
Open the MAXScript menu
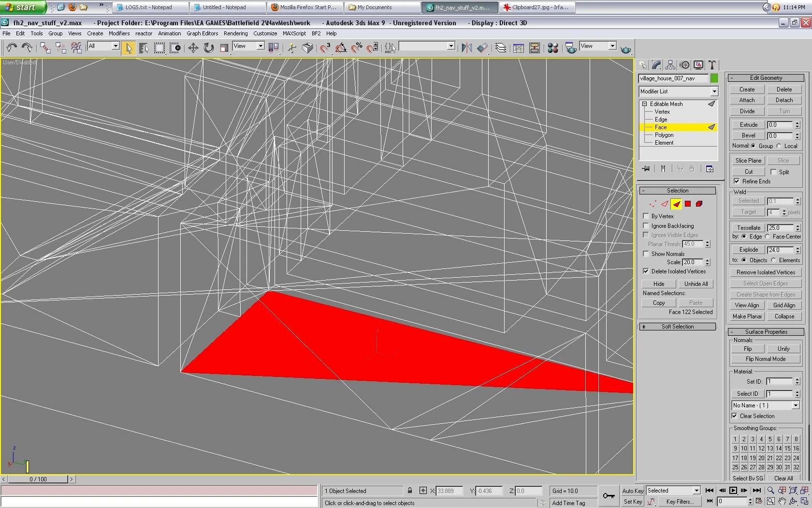point(294,33)
